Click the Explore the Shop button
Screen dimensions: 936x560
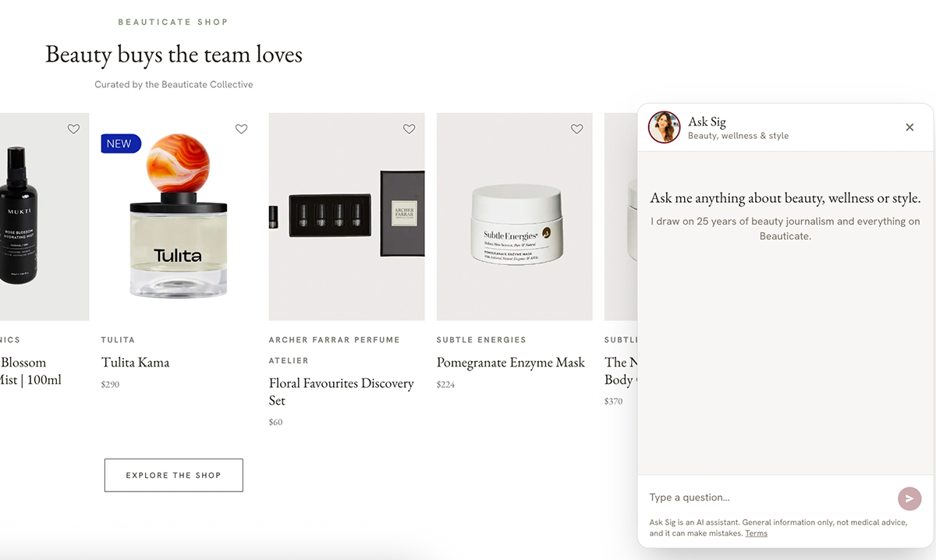tap(173, 475)
